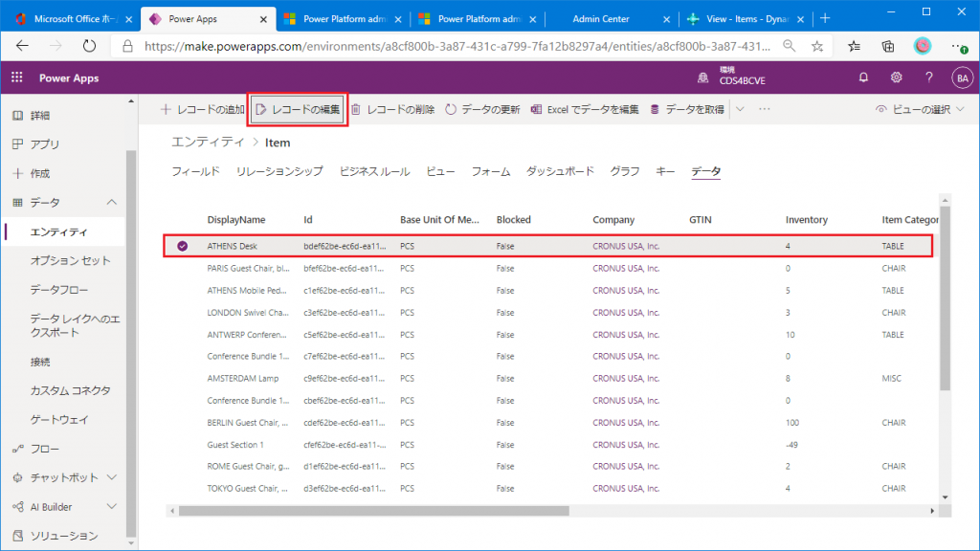Click レコードの追加 add record button
Image resolution: width=980 pixels, height=551 pixels.
(x=203, y=109)
